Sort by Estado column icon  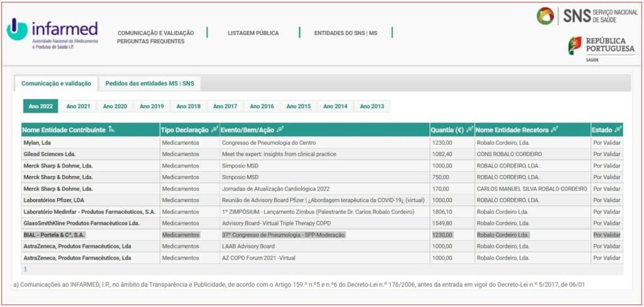tap(618, 130)
